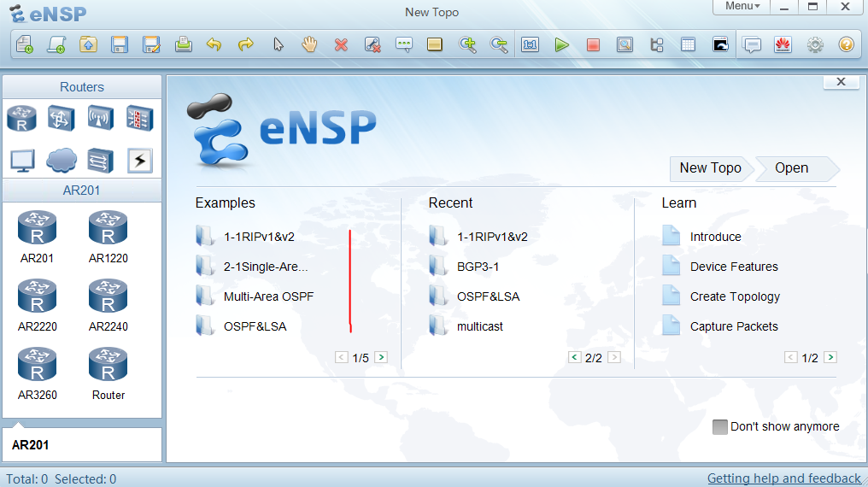868x487 pixels.
Task: Click the red Delete icon
Action: (341, 44)
